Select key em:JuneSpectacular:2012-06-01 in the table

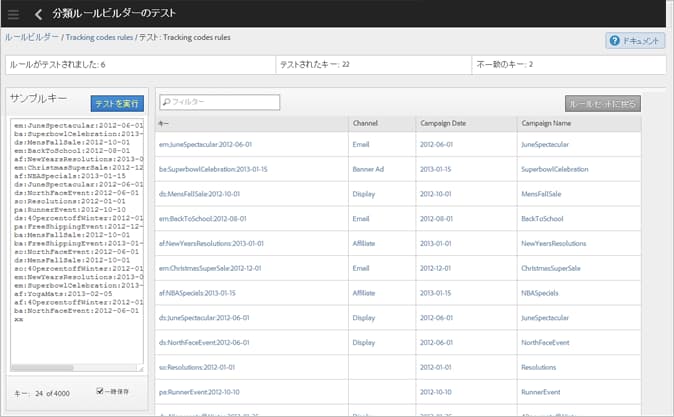point(205,144)
